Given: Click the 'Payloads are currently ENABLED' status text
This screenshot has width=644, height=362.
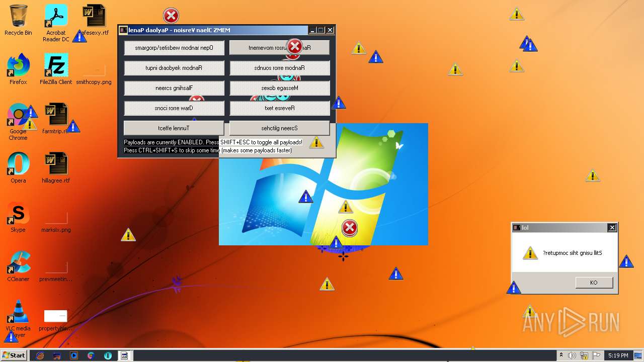Looking at the screenshot, I should tap(213, 142).
